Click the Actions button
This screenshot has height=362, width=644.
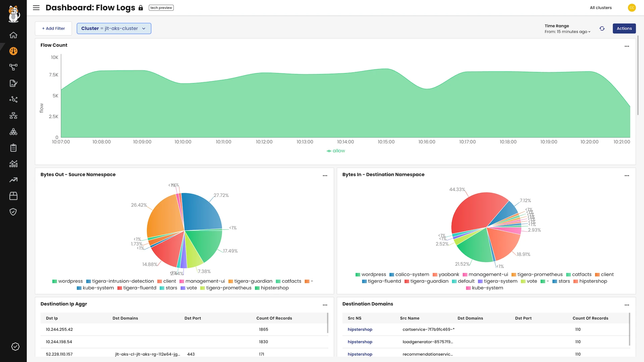624,28
